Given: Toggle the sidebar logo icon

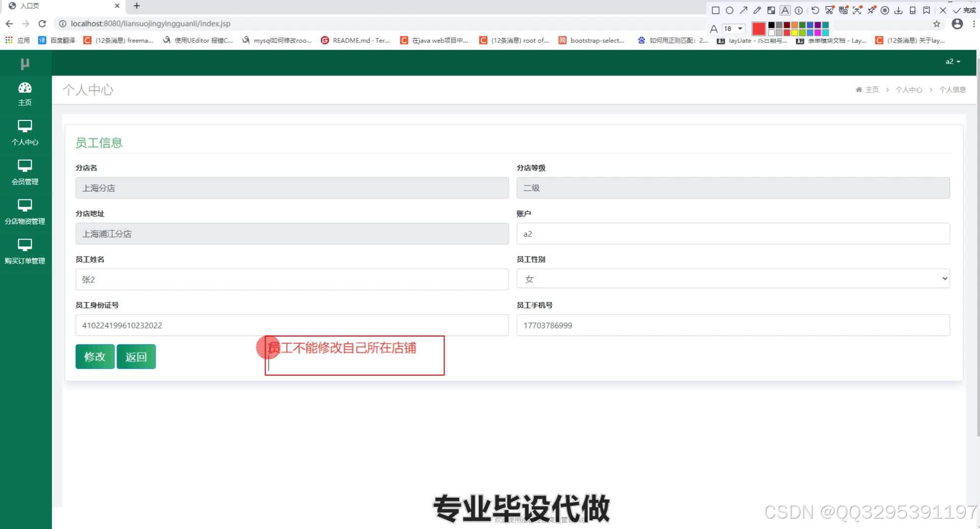Looking at the screenshot, I should [25, 63].
